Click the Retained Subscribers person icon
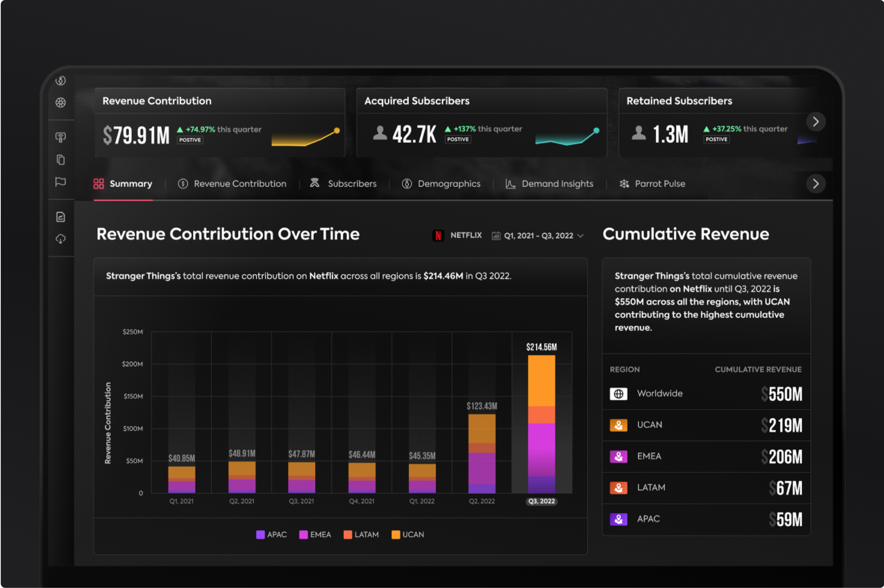Screen dimensions: 884x588 pyautogui.click(x=639, y=133)
